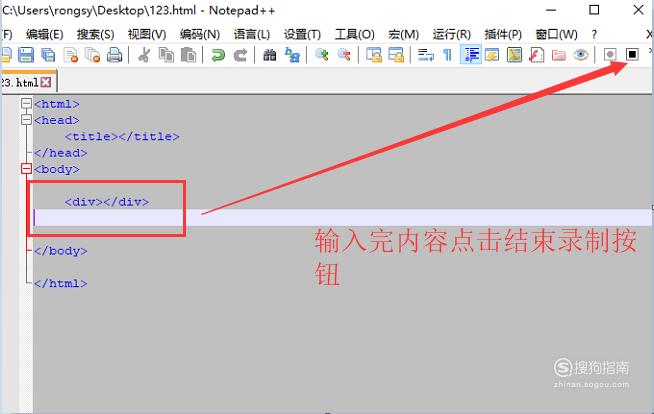Toggle the Word Wrap toolbar button
Viewport: 654px width, 414px height.
pos(425,55)
